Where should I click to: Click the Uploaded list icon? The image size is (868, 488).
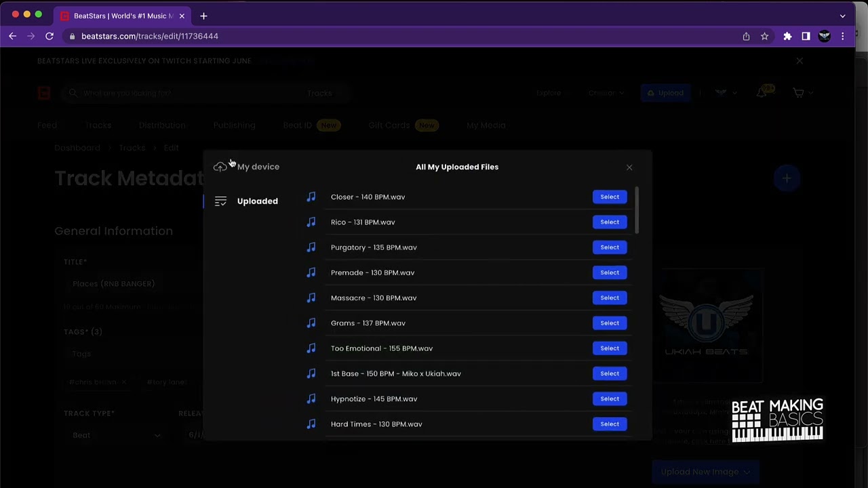point(220,201)
